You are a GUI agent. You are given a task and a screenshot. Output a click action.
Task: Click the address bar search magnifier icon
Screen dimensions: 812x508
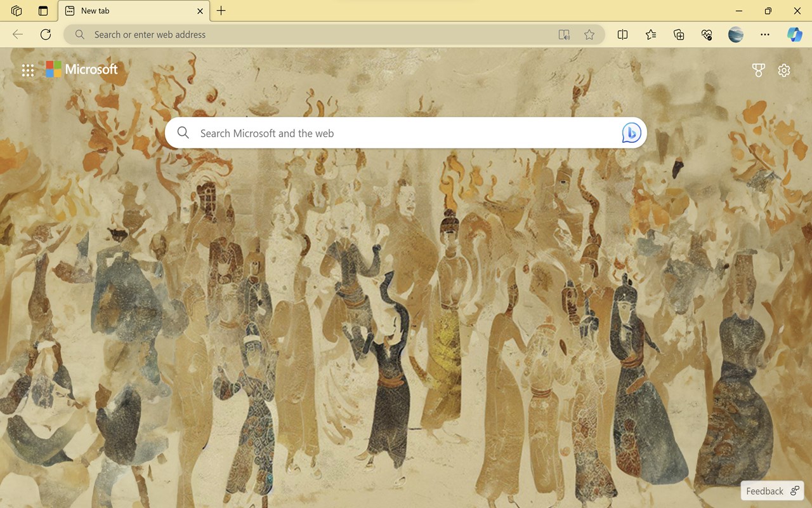[79, 35]
